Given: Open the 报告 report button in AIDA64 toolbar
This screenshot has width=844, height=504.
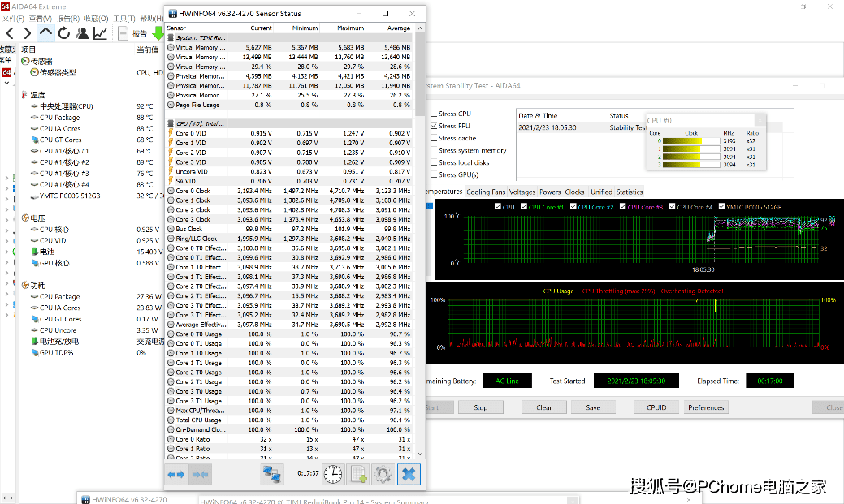Looking at the screenshot, I should [x=133, y=33].
